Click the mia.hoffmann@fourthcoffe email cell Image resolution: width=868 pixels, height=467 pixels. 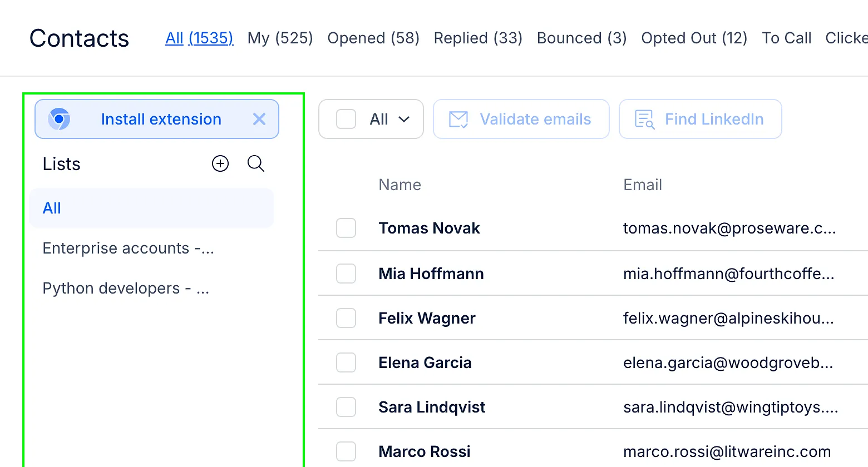pyautogui.click(x=729, y=274)
